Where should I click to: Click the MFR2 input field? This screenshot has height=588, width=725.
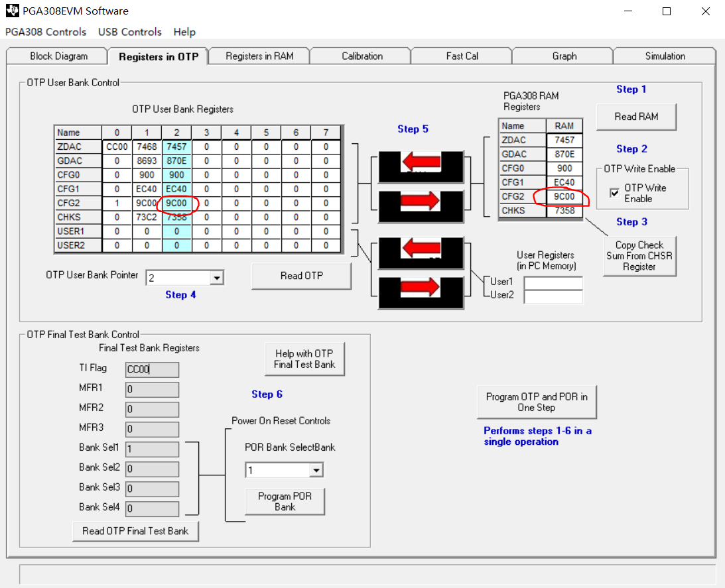coord(152,409)
